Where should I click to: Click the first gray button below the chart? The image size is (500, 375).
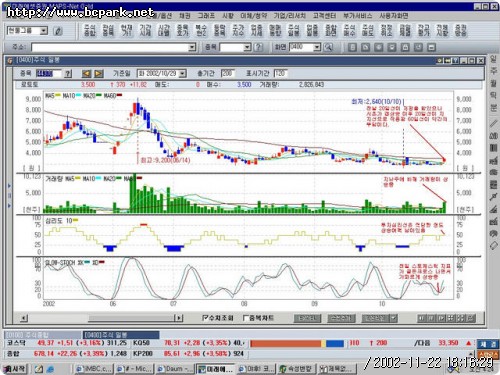point(307,318)
